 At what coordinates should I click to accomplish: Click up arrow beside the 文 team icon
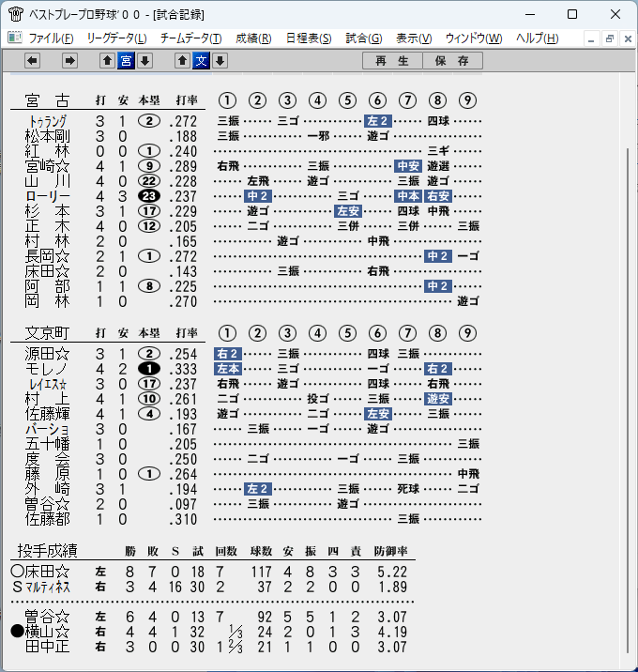182,61
